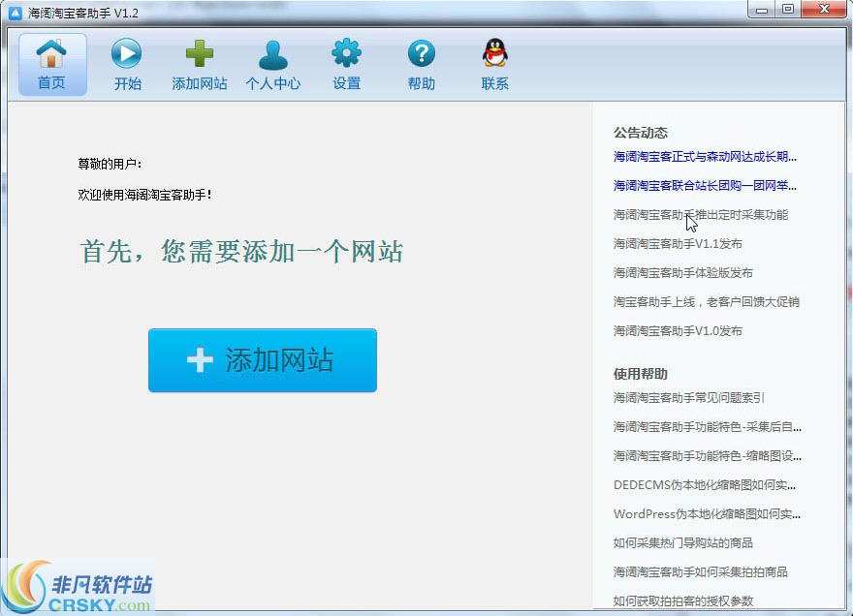
Task: Maximize the 海阔淘宝客助手 window
Action: click(x=788, y=10)
